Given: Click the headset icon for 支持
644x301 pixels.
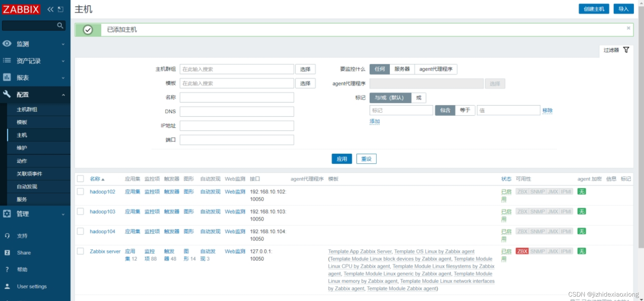Looking at the screenshot, I should [x=7, y=236].
